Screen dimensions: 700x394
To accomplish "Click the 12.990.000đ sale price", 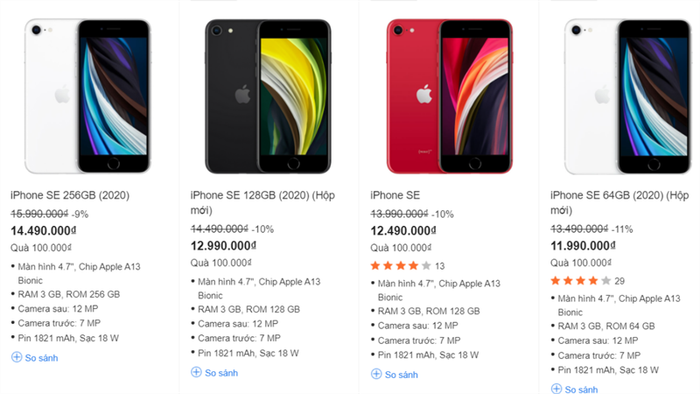I will (223, 246).
